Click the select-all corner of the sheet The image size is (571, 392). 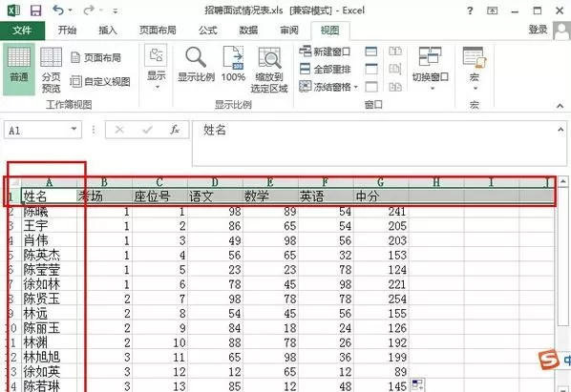(x=14, y=182)
